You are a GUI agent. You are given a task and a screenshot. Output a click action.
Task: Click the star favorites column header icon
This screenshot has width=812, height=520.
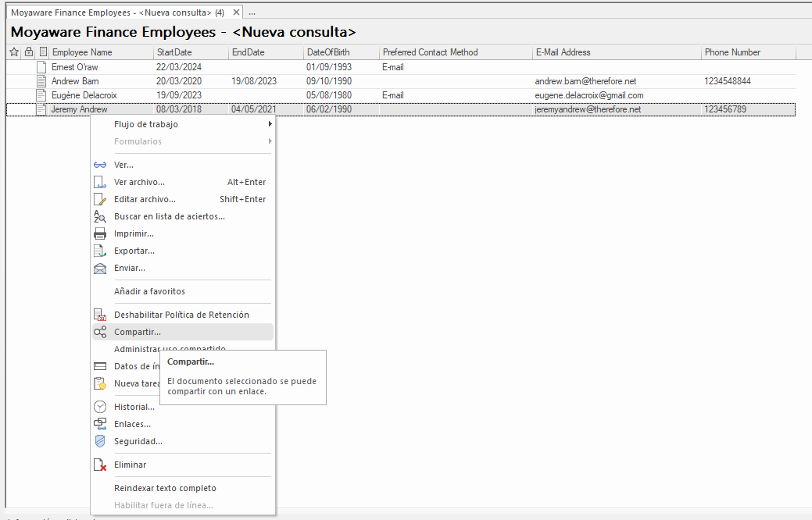coord(14,52)
